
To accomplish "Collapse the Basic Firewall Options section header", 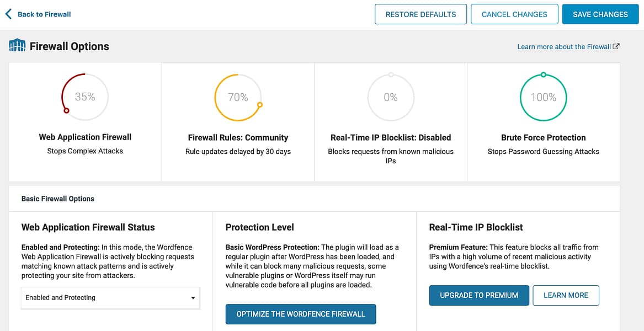I will coord(58,199).
